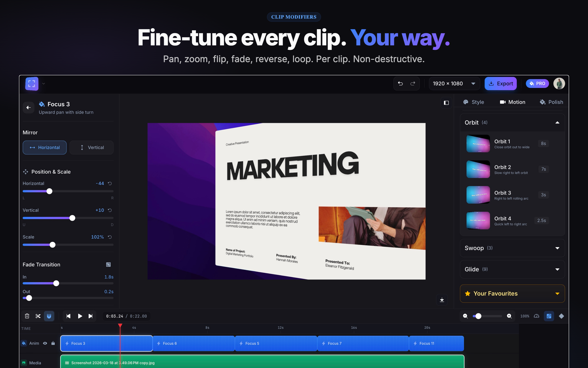Zoom out the timeline
588x368 pixels.
[465, 316]
